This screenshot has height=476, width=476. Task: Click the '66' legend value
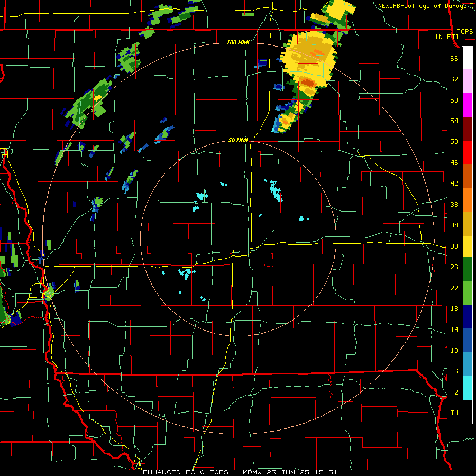tap(454, 58)
